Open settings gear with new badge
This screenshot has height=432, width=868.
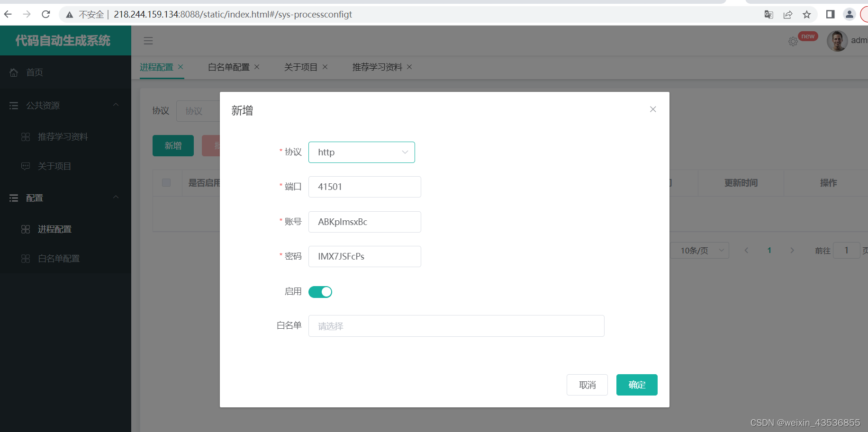click(x=793, y=41)
